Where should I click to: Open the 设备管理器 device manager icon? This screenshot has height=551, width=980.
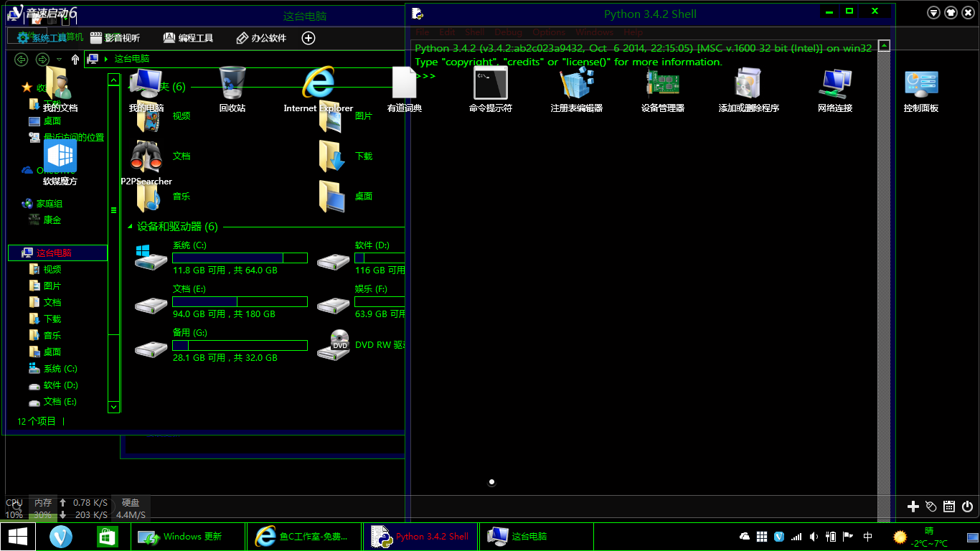click(663, 90)
